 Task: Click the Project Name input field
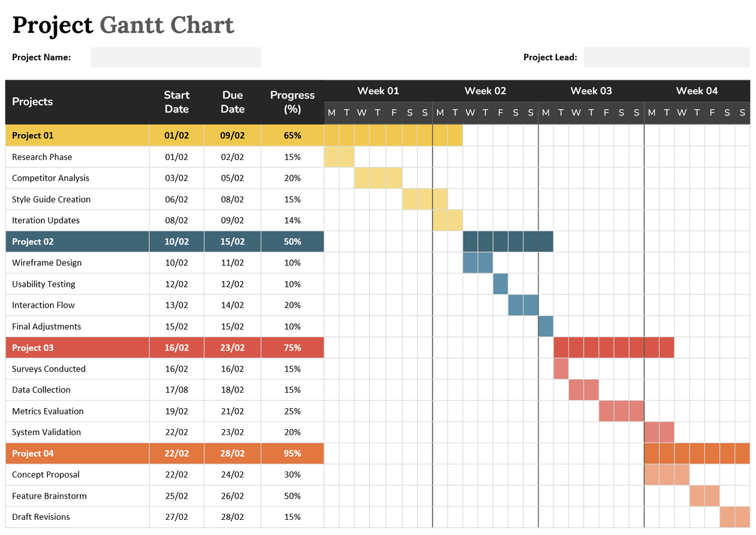[175, 57]
